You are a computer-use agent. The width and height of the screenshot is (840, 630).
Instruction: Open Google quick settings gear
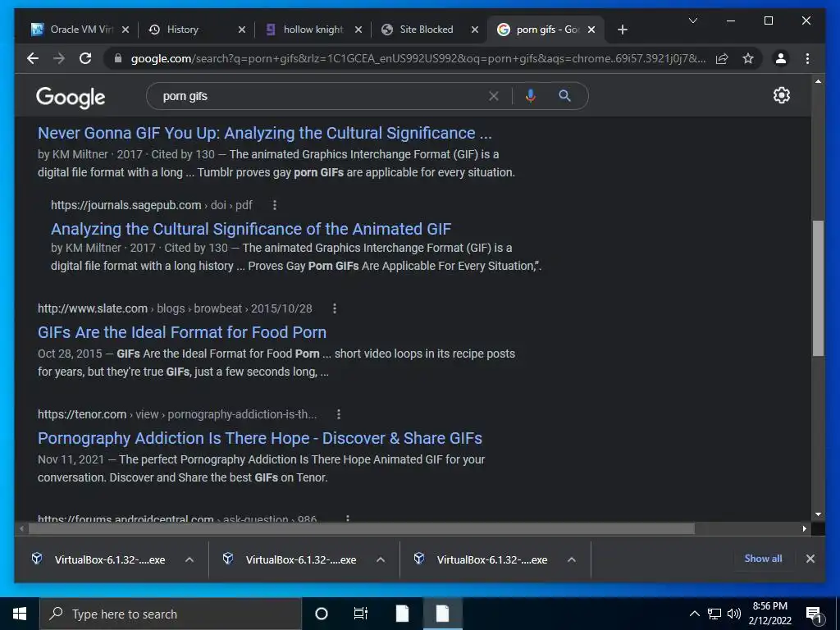(x=781, y=95)
